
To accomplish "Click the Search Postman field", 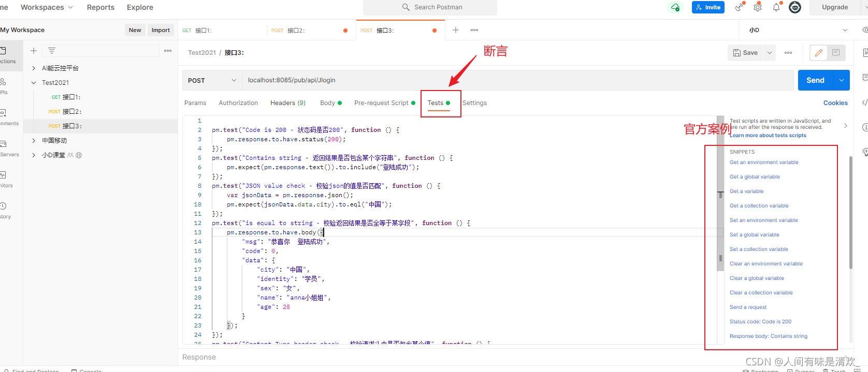I will (x=430, y=7).
